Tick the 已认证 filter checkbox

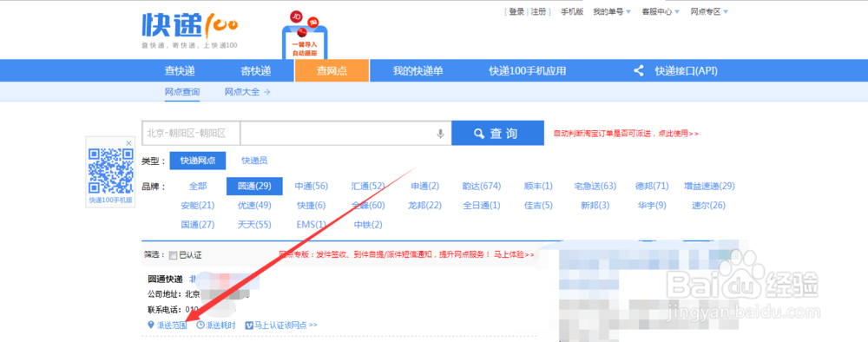pyautogui.click(x=174, y=255)
